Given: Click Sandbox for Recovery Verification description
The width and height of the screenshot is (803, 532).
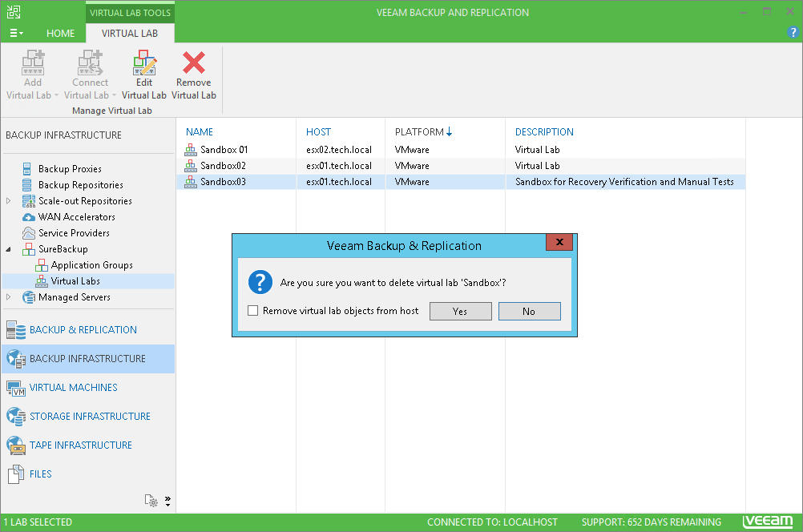Looking at the screenshot, I should [x=624, y=182].
